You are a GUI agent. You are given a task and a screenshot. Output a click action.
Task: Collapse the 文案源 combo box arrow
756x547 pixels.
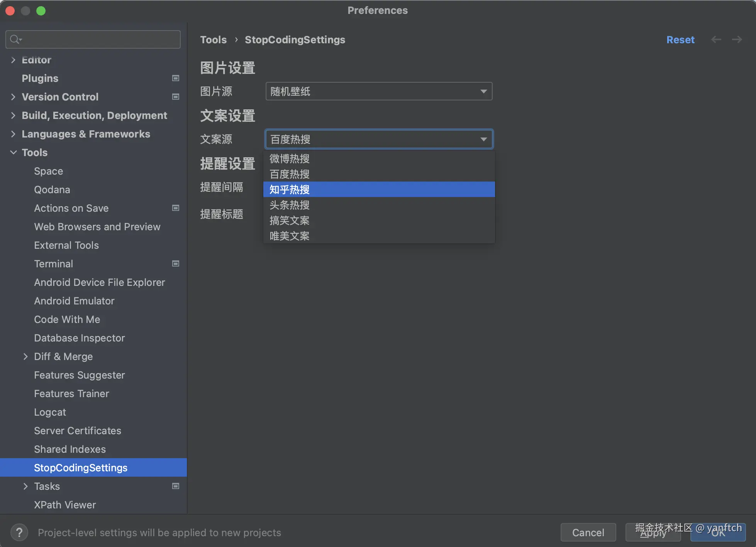click(x=483, y=139)
